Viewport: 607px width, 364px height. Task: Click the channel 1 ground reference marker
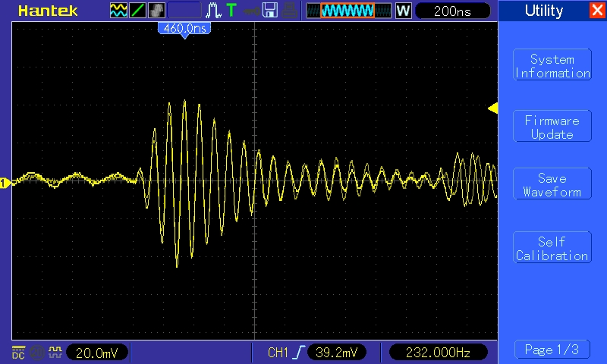5,183
